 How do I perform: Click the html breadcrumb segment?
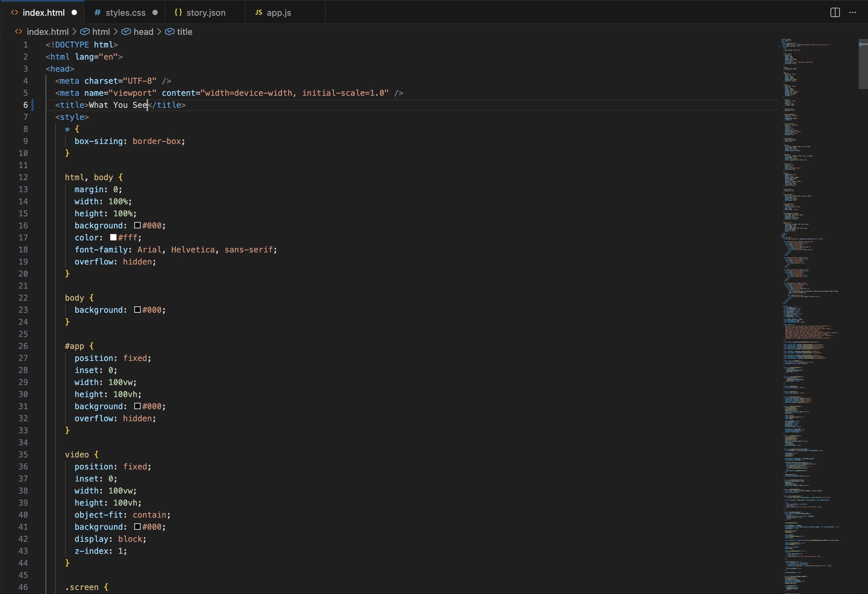pyautogui.click(x=101, y=32)
